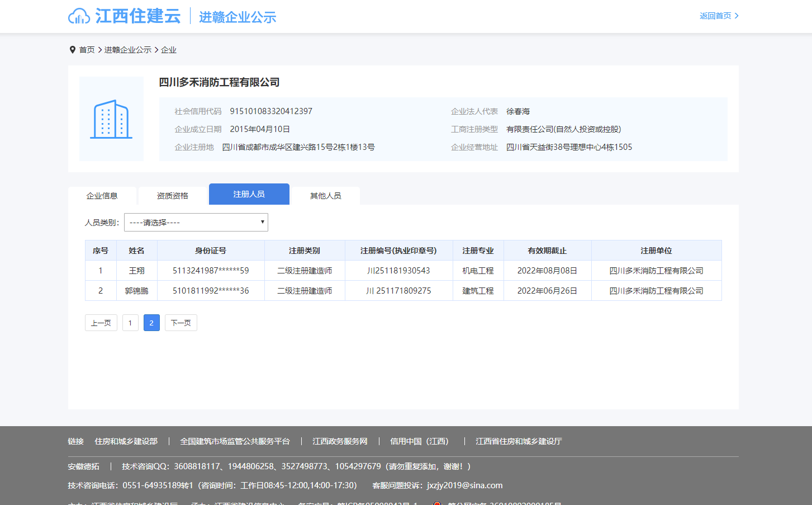This screenshot has width=812, height=505.
Task: Click the 下一页 next page button
Action: pyautogui.click(x=181, y=323)
